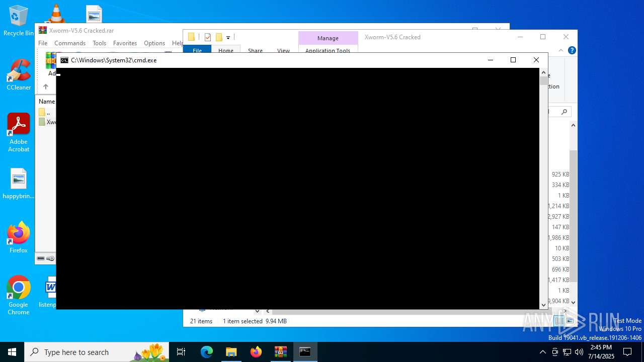
Task: Click the cmd taskbar button
Action: [x=305, y=352]
